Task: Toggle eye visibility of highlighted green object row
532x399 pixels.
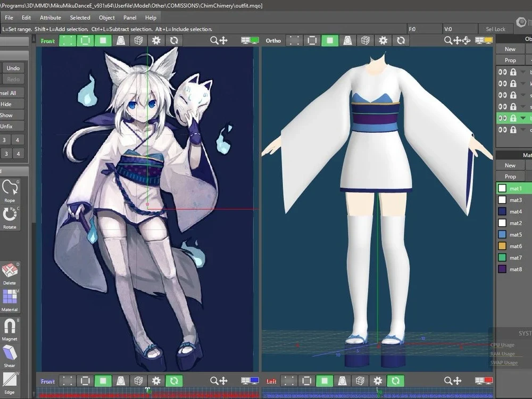Action: click(x=503, y=118)
